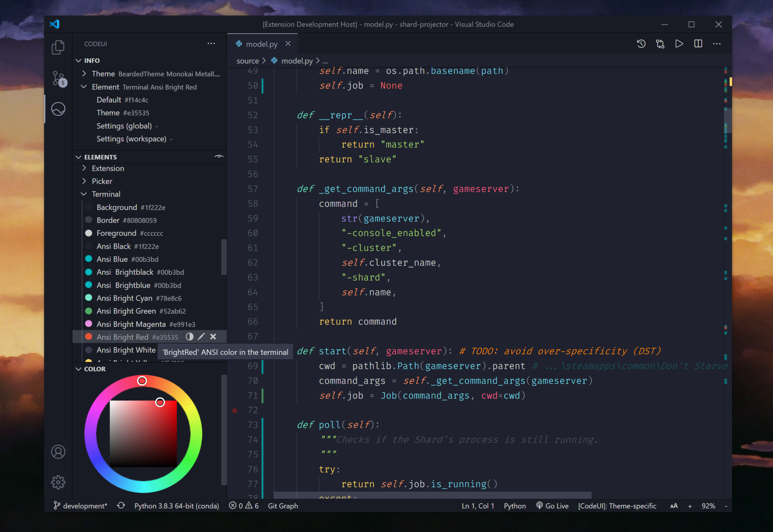
Task: Open the CODEUI panel more actions menu
Action: click(211, 44)
